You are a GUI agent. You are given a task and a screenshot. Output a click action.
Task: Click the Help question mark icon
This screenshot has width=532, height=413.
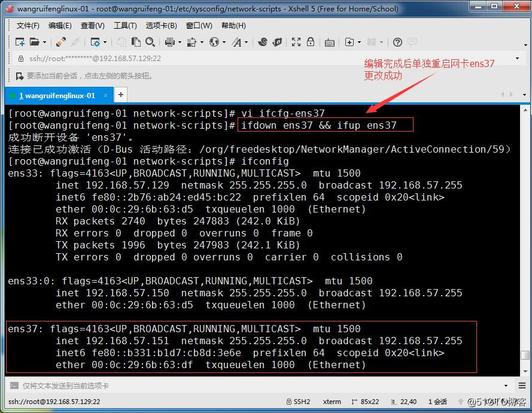pyautogui.click(x=397, y=42)
